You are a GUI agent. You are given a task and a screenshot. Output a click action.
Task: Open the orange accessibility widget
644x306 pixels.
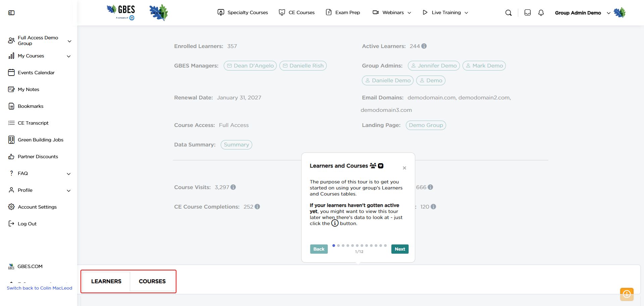[627, 294]
